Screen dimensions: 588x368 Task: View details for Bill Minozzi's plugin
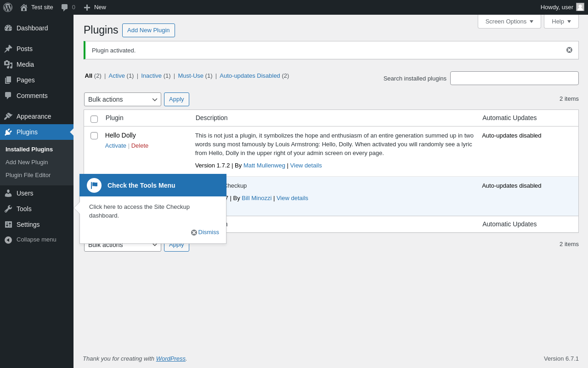coord(292,198)
